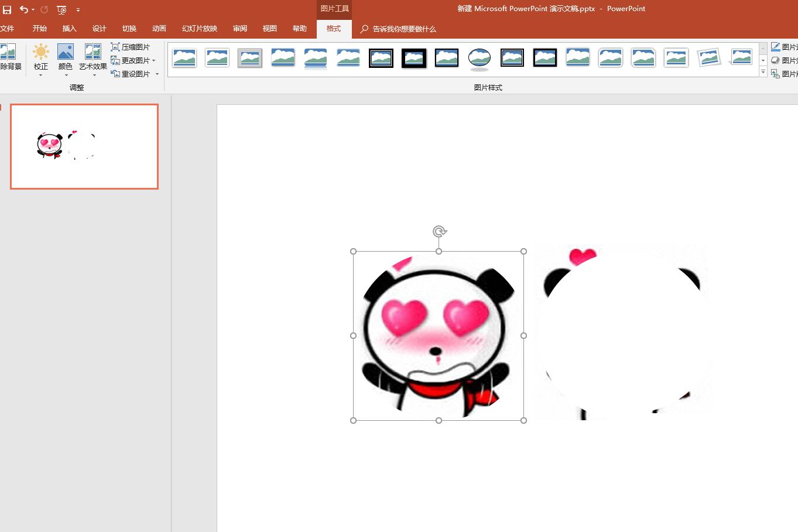Image resolution: width=798 pixels, height=532 pixels.
Task: Click the Save icon in quick access toolbar
Action: (7, 10)
